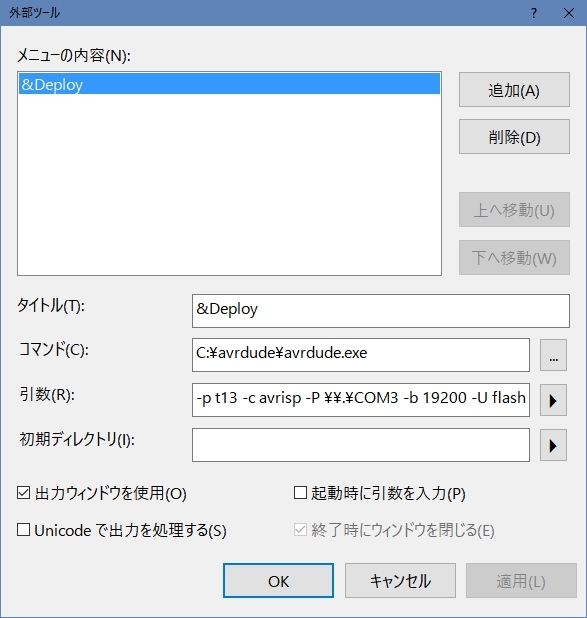Dismiss the dialog with キャンセル
The width and height of the screenshot is (587, 618).
point(400,581)
